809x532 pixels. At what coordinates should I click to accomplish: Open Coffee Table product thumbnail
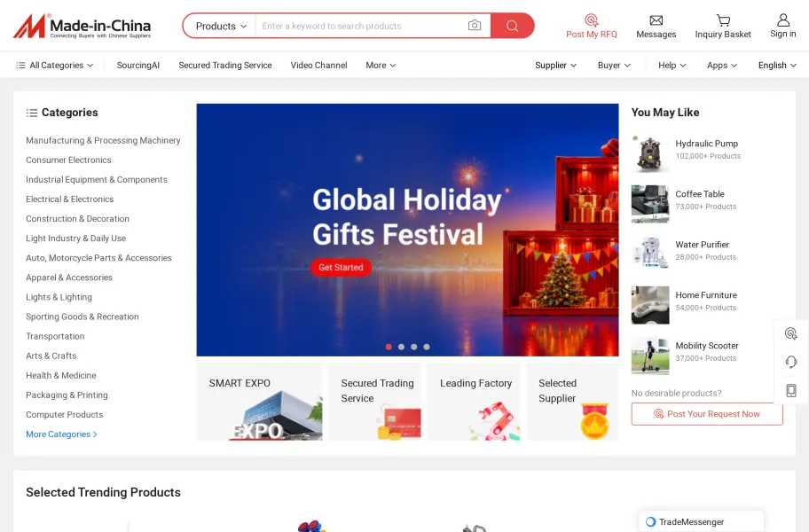click(650, 204)
